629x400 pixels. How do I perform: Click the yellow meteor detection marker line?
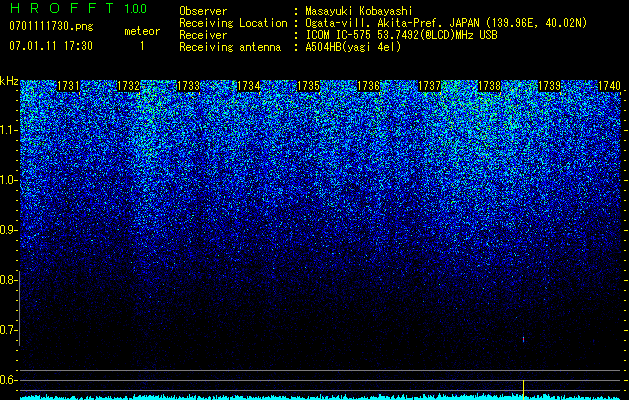click(523, 389)
